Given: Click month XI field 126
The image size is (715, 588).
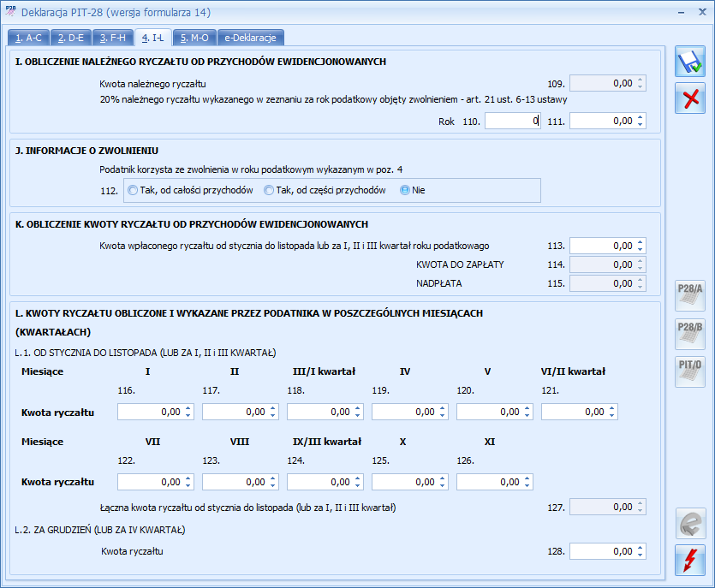Looking at the screenshot, I should click(x=495, y=482).
